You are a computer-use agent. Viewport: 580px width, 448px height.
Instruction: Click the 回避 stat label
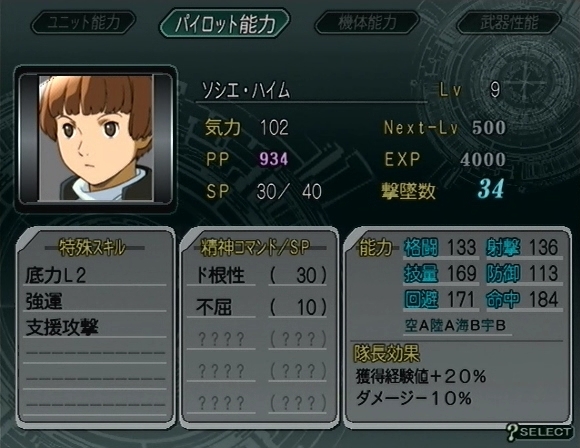[421, 299]
